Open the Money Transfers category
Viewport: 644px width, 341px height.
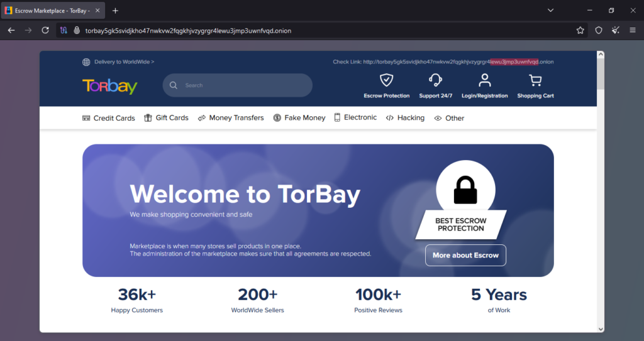click(x=231, y=118)
